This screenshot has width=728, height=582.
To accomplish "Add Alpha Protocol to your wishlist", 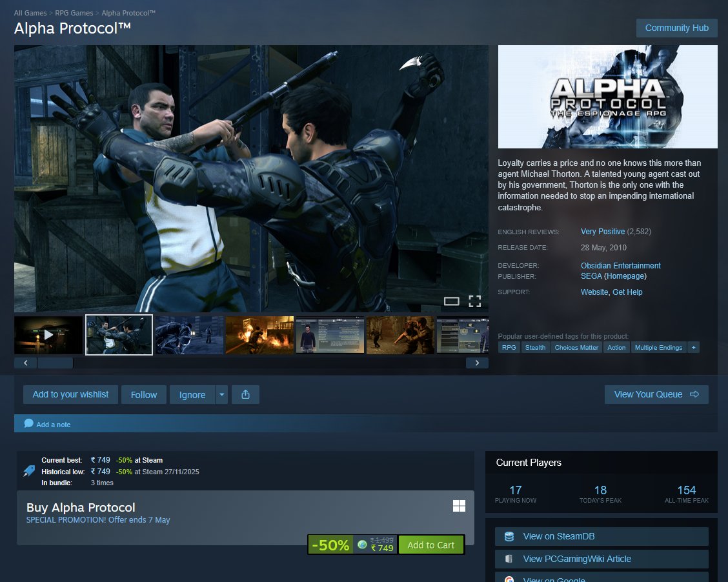I will tap(70, 394).
